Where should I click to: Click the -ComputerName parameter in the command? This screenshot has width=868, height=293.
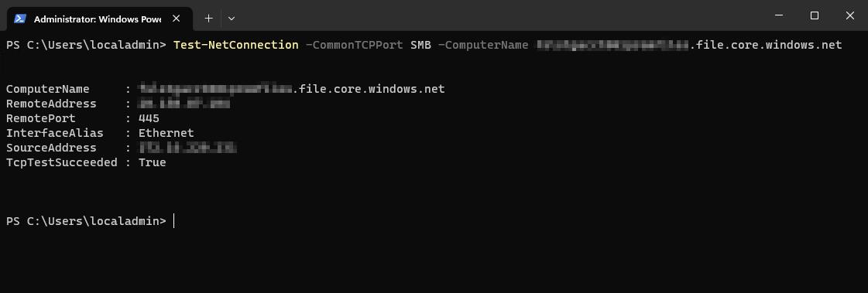[x=483, y=45]
